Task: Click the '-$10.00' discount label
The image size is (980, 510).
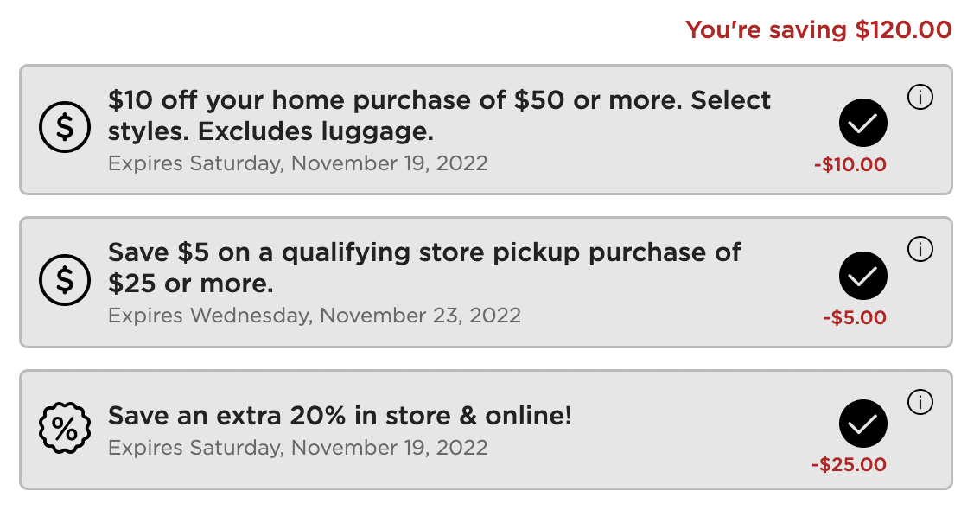Action: pyautogui.click(x=850, y=163)
